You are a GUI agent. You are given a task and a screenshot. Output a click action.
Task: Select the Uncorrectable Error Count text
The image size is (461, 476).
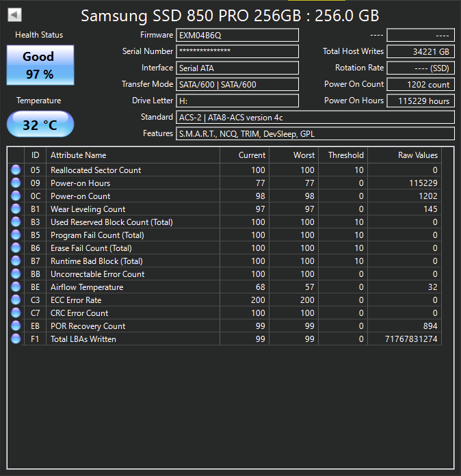click(98, 274)
